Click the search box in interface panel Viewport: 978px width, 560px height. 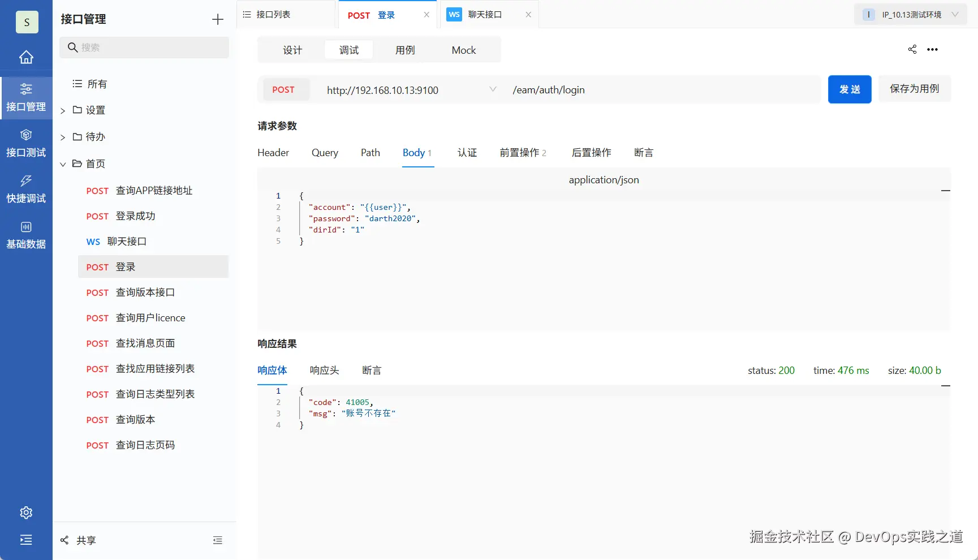(x=144, y=48)
